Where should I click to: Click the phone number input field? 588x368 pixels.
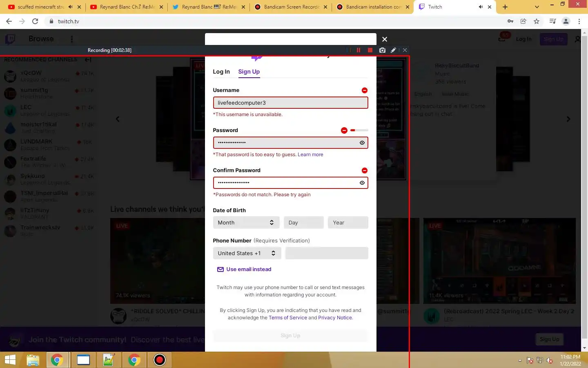(327, 253)
